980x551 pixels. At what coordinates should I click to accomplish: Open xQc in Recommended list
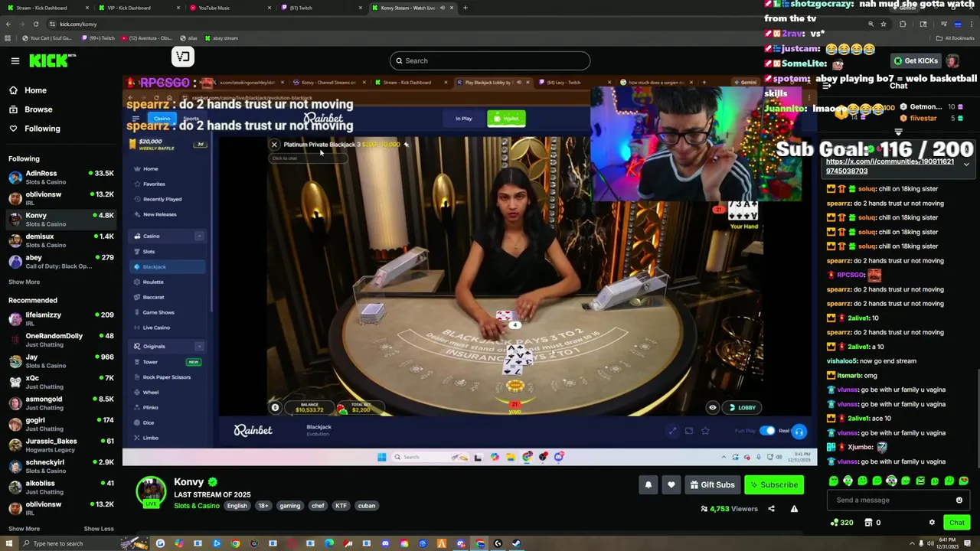coord(61,382)
